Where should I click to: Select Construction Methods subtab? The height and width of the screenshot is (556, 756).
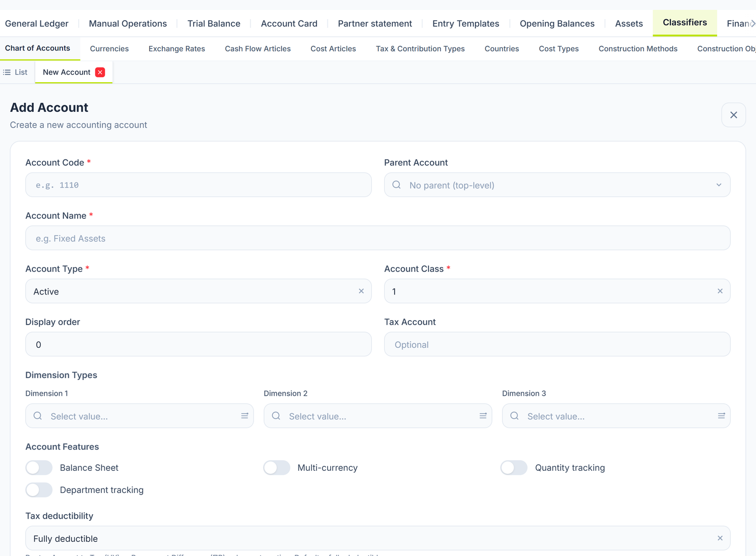pyautogui.click(x=638, y=49)
